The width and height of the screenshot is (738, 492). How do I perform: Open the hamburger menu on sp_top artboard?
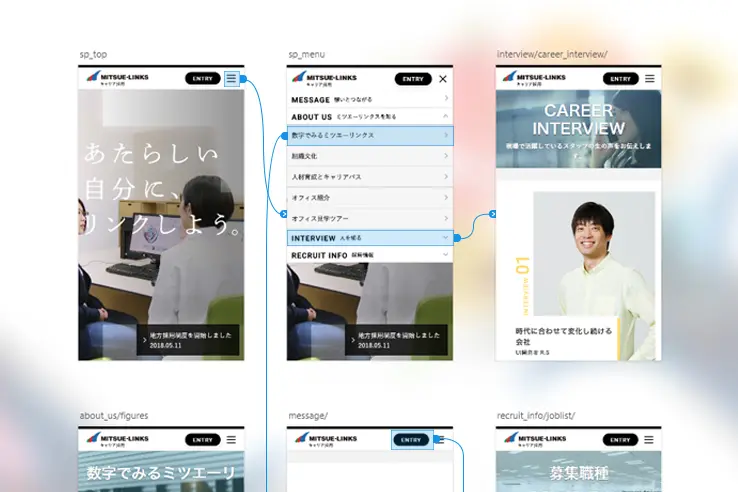pyautogui.click(x=231, y=79)
